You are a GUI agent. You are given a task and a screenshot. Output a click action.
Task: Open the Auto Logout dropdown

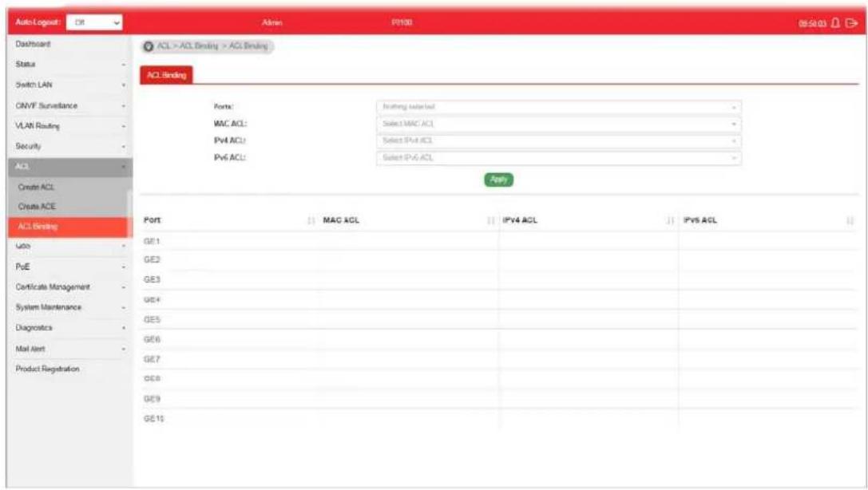[95, 22]
